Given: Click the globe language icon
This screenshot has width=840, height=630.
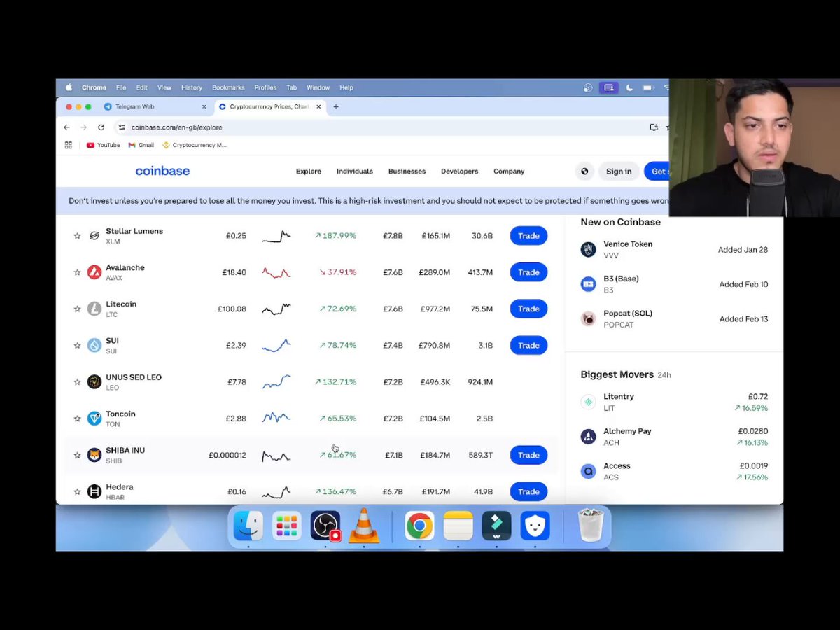Looking at the screenshot, I should click(x=584, y=171).
